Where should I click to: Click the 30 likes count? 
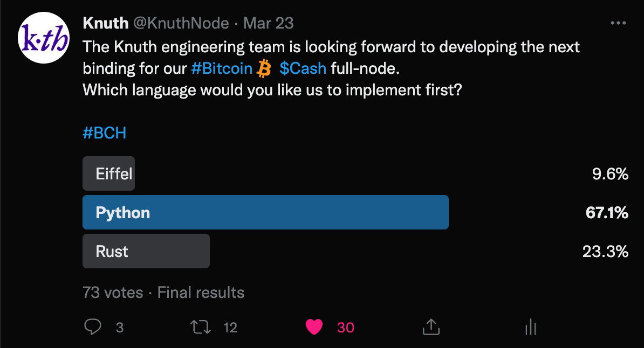tap(346, 328)
